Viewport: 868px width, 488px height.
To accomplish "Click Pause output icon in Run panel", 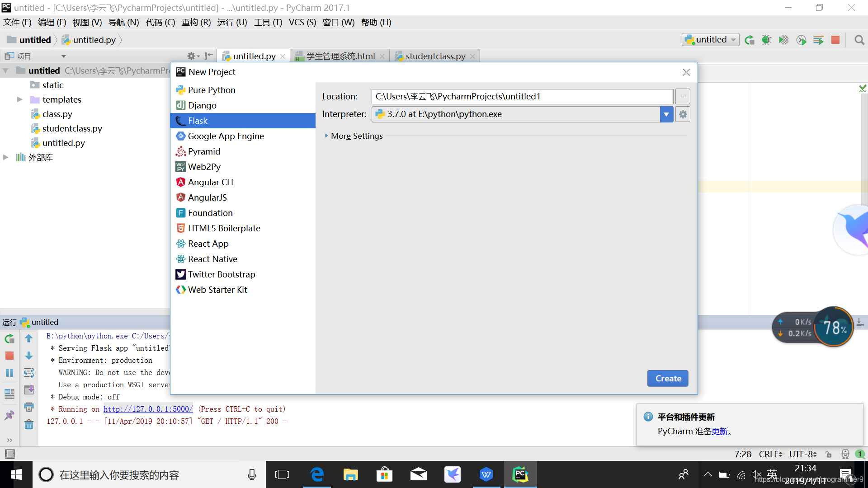I will tap(9, 373).
